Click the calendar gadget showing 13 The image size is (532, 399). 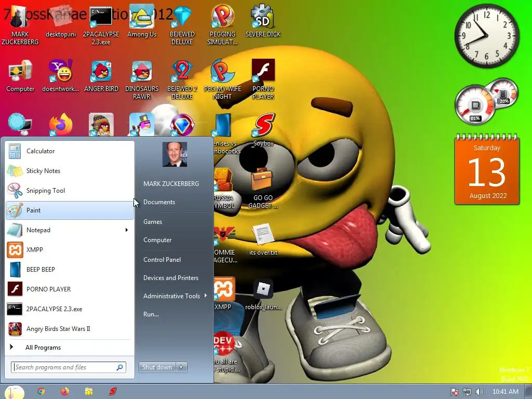487,169
